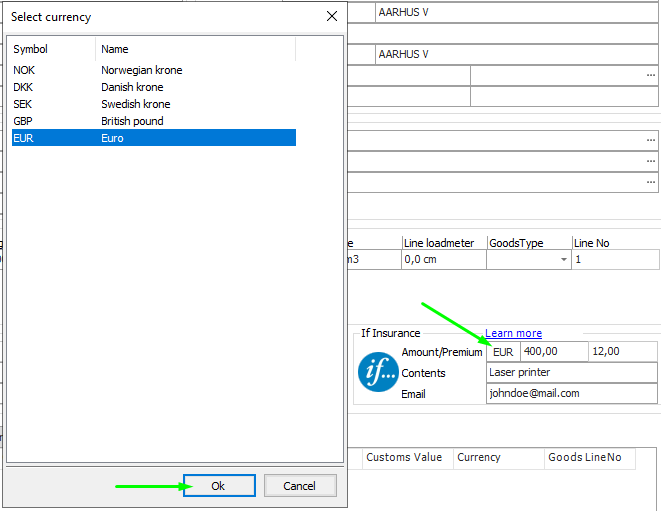Open the Learn more insurance link
661x511 pixels.
click(513, 333)
